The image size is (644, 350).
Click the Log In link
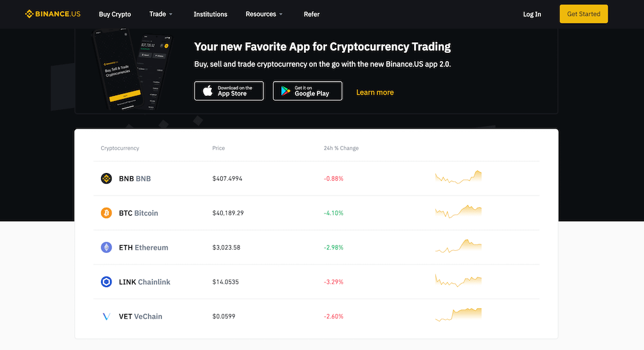(532, 14)
